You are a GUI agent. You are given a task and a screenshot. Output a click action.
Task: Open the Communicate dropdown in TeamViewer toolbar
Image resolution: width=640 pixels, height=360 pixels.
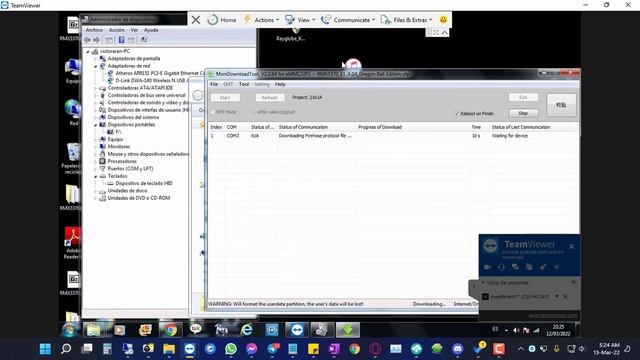348,20
